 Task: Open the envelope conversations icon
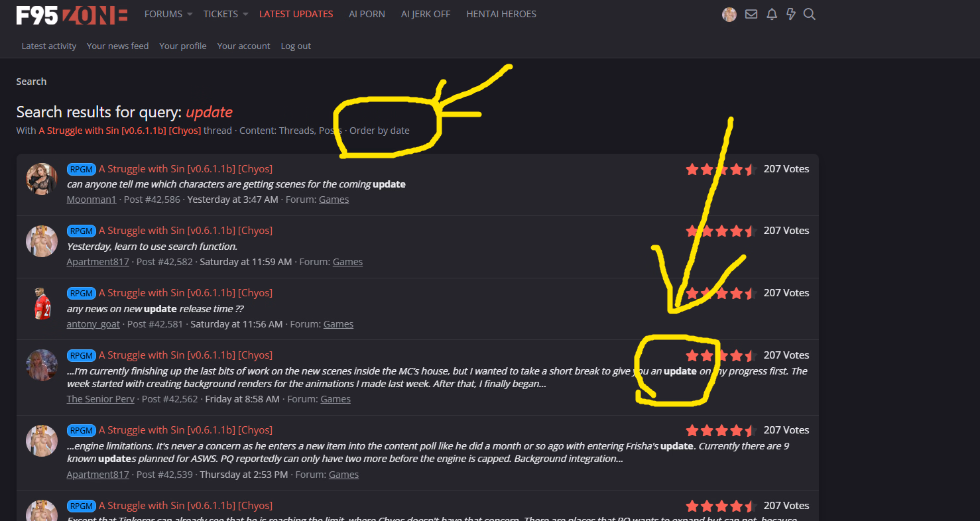pos(751,14)
